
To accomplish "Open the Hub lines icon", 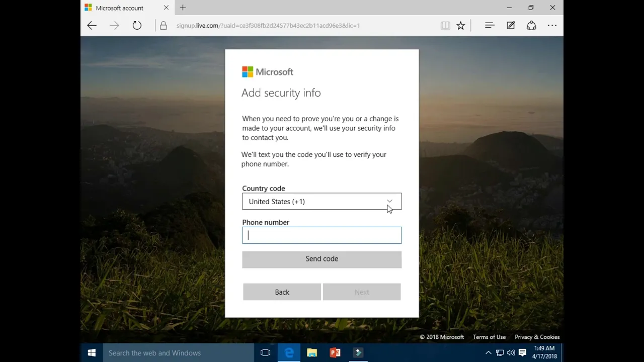I will click(x=490, y=26).
